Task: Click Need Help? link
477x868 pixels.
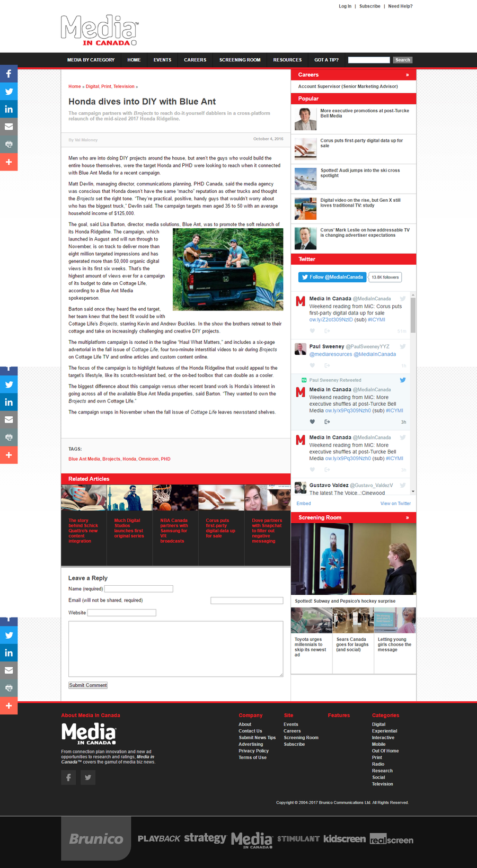Action: 400,6
